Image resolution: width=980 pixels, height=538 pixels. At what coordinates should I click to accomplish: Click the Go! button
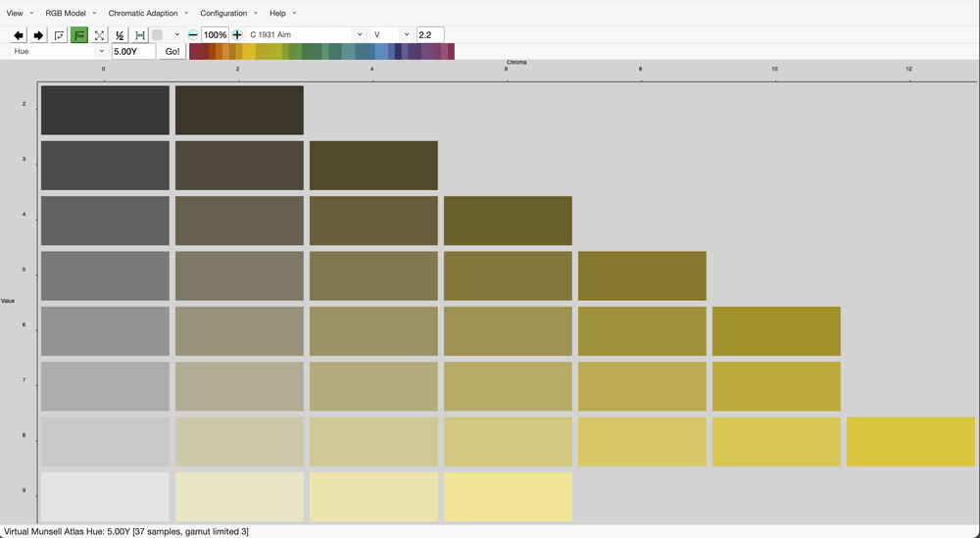[x=172, y=52]
